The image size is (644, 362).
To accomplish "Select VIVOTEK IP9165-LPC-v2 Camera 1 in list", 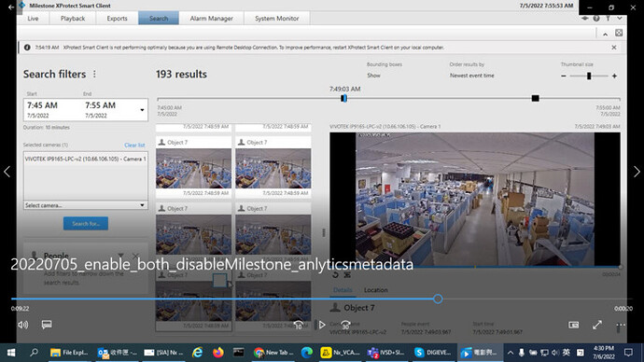I will pyautogui.click(x=86, y=159).
